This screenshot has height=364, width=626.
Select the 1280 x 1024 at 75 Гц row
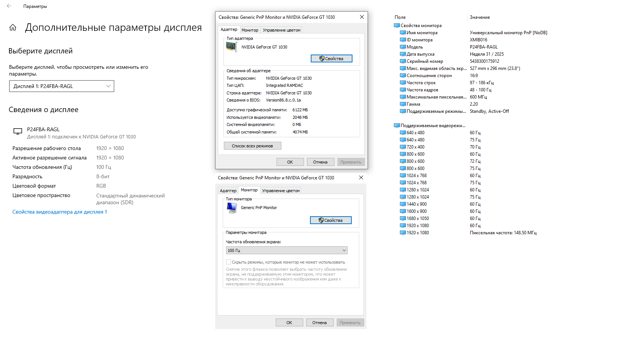(440, 197)
